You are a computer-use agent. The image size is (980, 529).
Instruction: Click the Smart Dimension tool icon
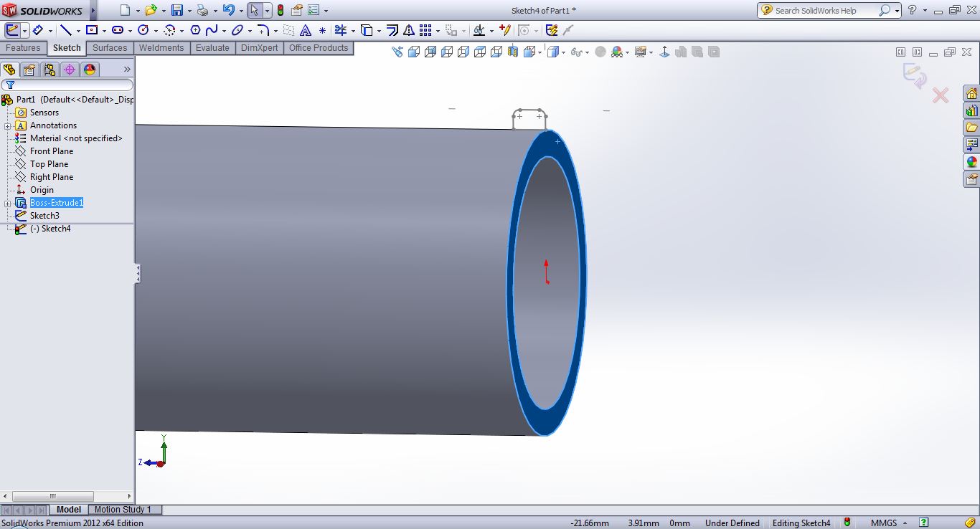37,30
